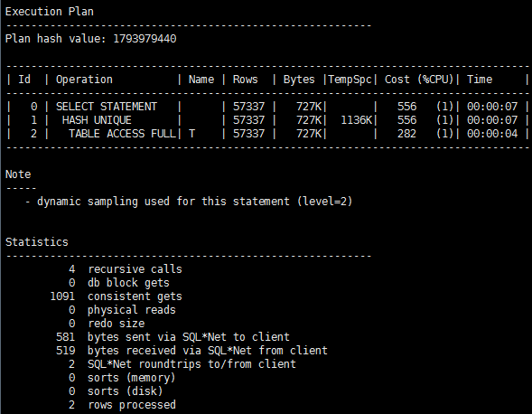Screen dimensions: 532x414
Task: Click the 1091 'consistent gets' line
Action: [x=116, y=296]
